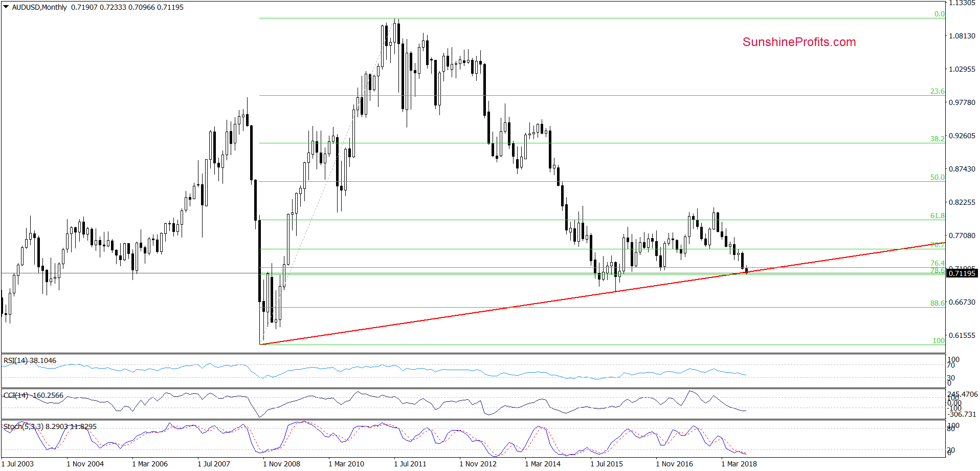Click the 1 Mar 2010 date label
Viewport: 980px width, 471px height.
coord(346,464)
